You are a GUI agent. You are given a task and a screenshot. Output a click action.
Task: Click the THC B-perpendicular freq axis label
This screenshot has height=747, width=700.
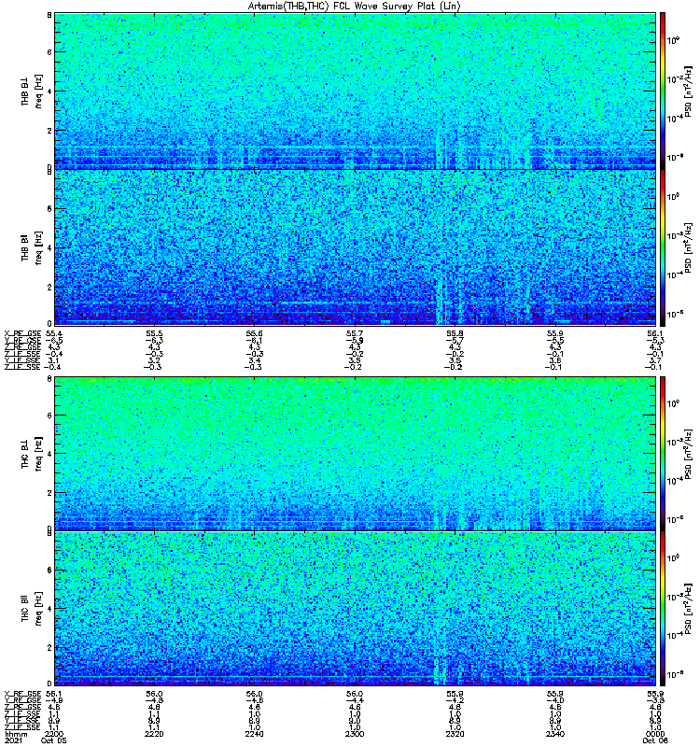pyautogui.click(x=38, y=453)
